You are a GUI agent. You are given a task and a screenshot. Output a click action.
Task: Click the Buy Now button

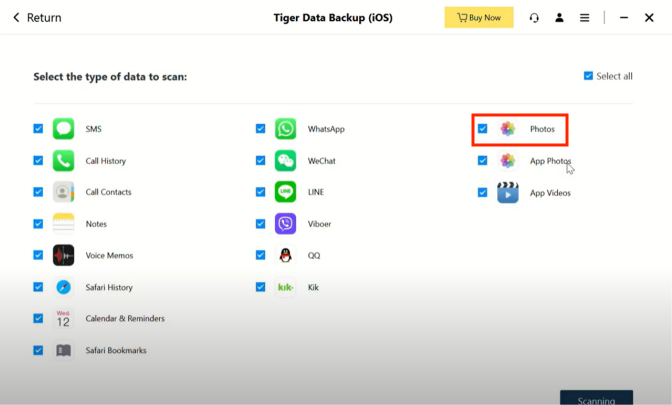click(x=479, y=18)
